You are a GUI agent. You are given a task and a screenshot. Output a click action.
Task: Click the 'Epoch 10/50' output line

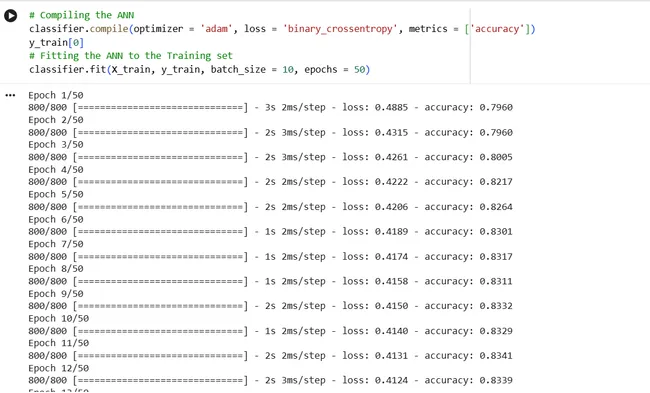pos(58,319)
